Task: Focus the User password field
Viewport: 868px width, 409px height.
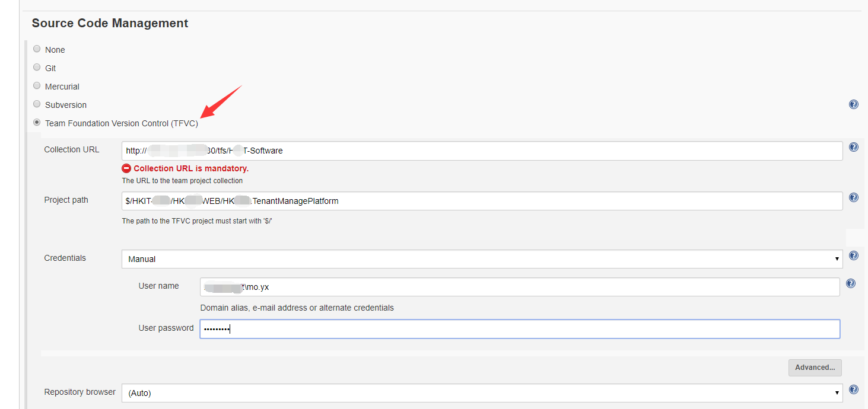Action: (x=520, y=329)
